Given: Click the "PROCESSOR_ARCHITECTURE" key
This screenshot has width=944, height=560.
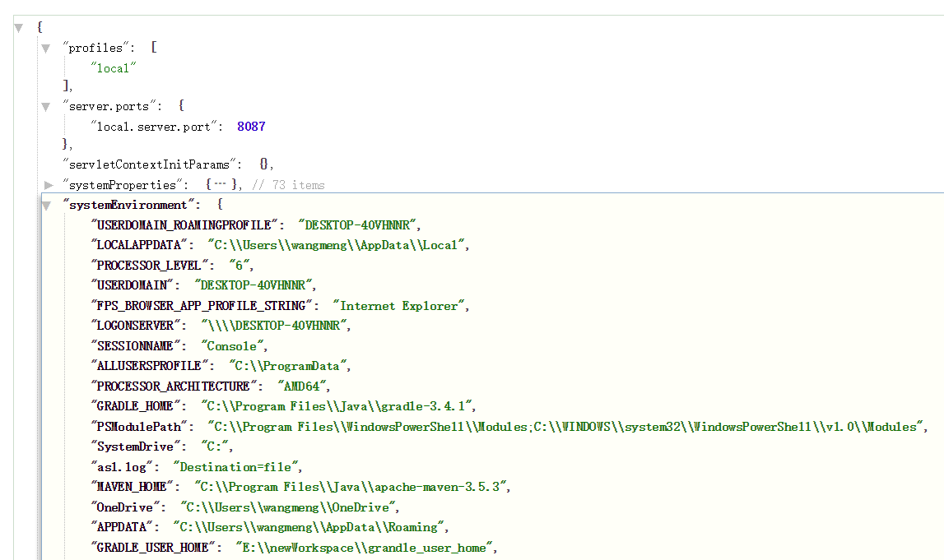Looking at the screenshot, I should (174, 386).
